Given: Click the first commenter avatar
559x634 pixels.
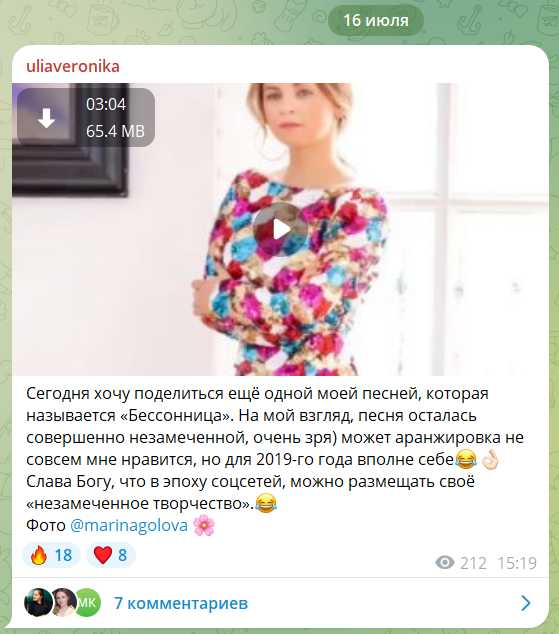Looking at the screenshot, I should [x=38, y=602].
